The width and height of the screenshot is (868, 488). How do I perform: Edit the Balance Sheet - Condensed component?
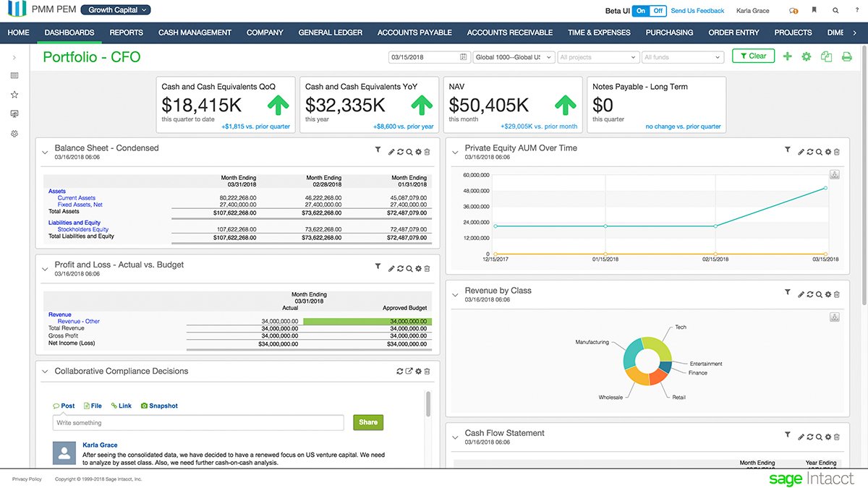[391, 150]
